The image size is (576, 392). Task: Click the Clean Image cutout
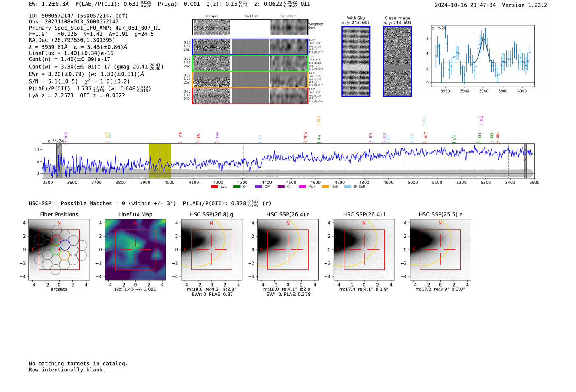[x=397, y=61]
